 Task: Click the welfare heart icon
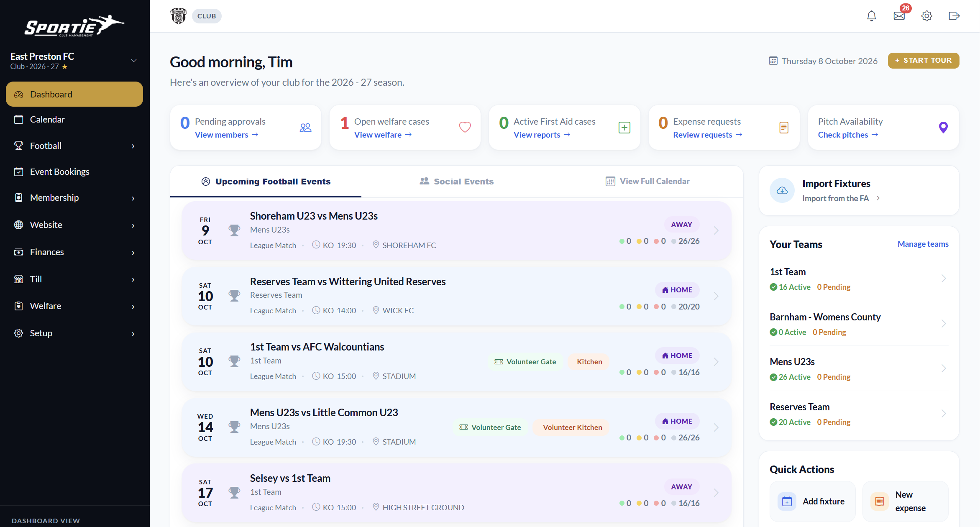pyautogui.click(x=465, y=127)
